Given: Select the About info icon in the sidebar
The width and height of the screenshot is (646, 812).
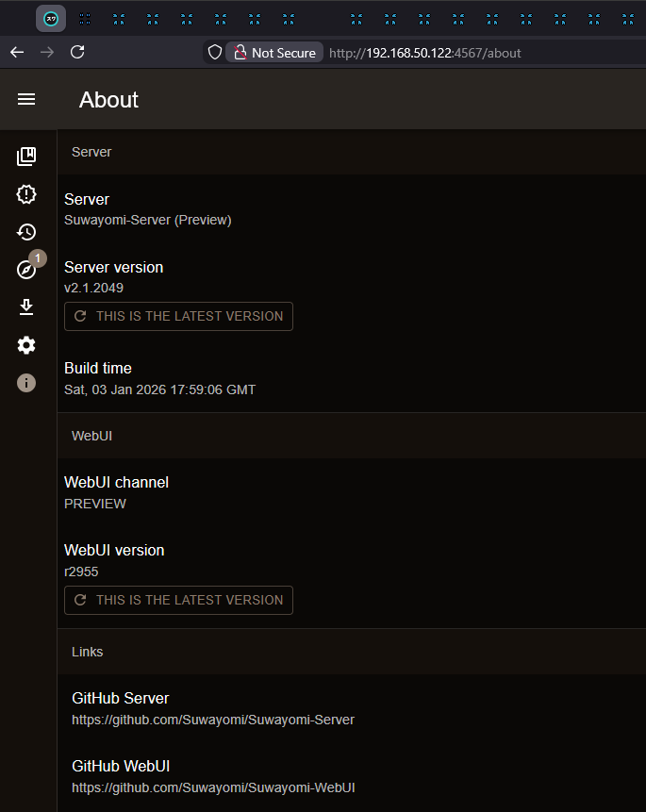Looking at the screenshot, I should tap(26, 383).
